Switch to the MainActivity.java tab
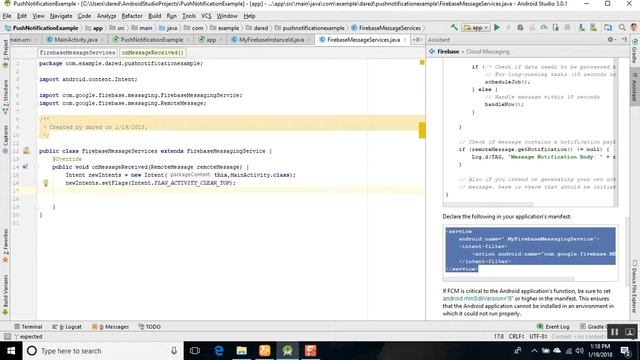 [x=75, y=40]
